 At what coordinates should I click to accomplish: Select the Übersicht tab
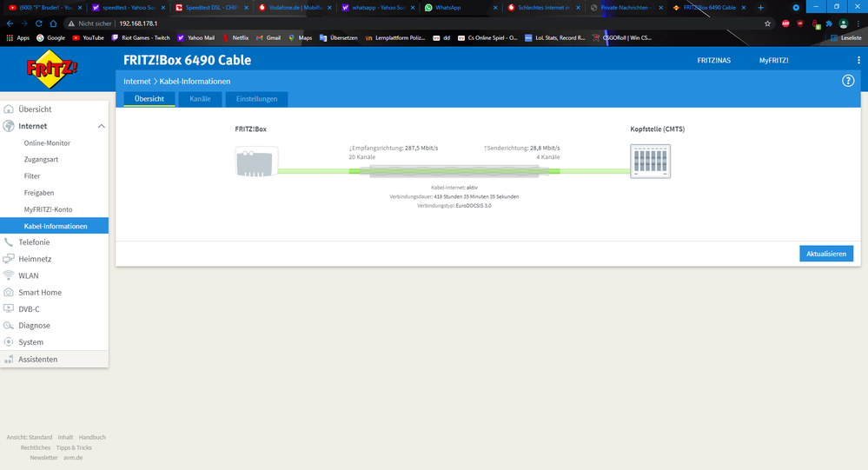pyautogui.click(x=149, y=99)
